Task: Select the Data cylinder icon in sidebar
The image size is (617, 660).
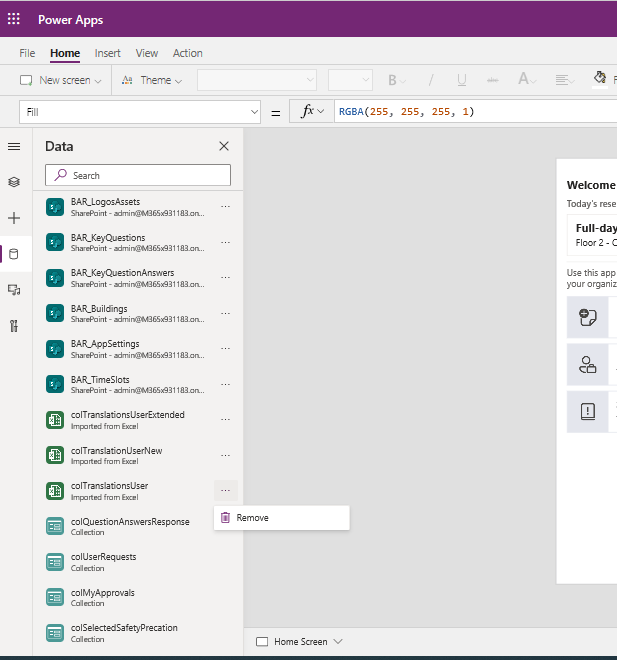Action: (14, 254)
